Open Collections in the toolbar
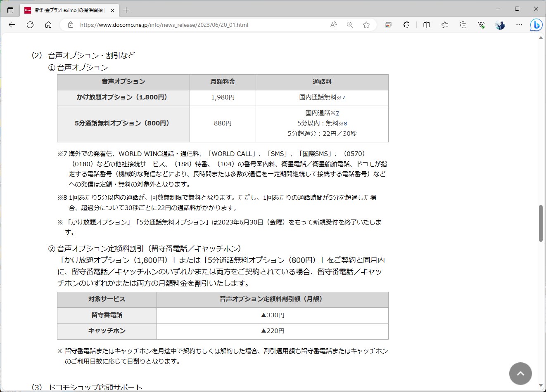546x392 pixels. (x=463, y=25)
